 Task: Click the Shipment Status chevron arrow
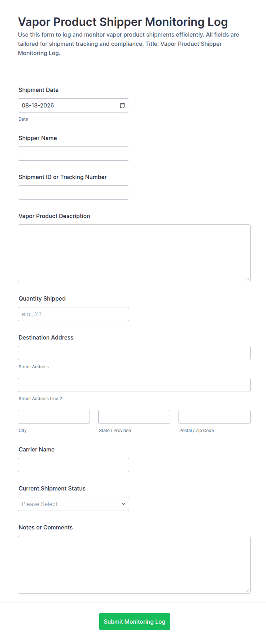(124, 504)
